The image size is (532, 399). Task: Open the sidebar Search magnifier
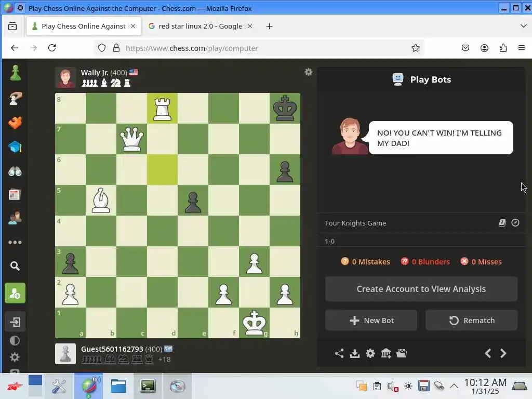tap(15, 266)
